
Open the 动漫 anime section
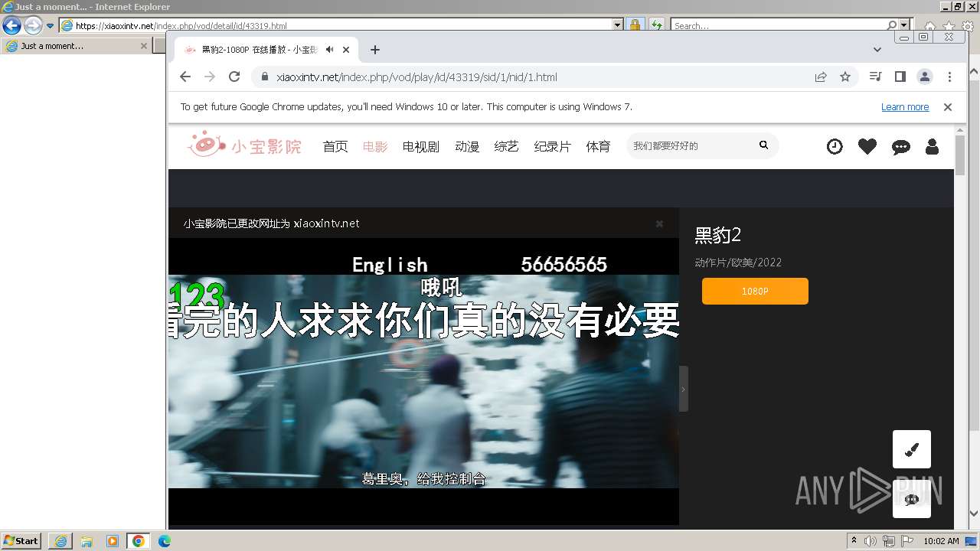click(467, 146)
